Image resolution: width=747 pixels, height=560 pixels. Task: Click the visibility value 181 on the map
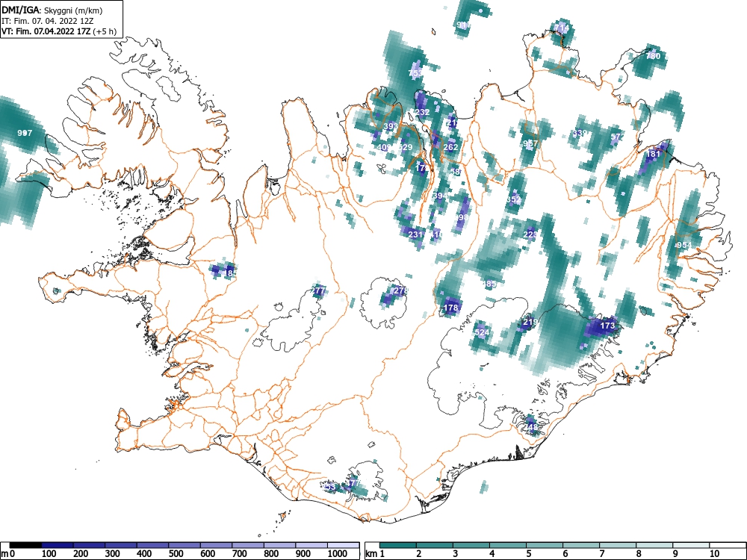[x=653, y=154]
